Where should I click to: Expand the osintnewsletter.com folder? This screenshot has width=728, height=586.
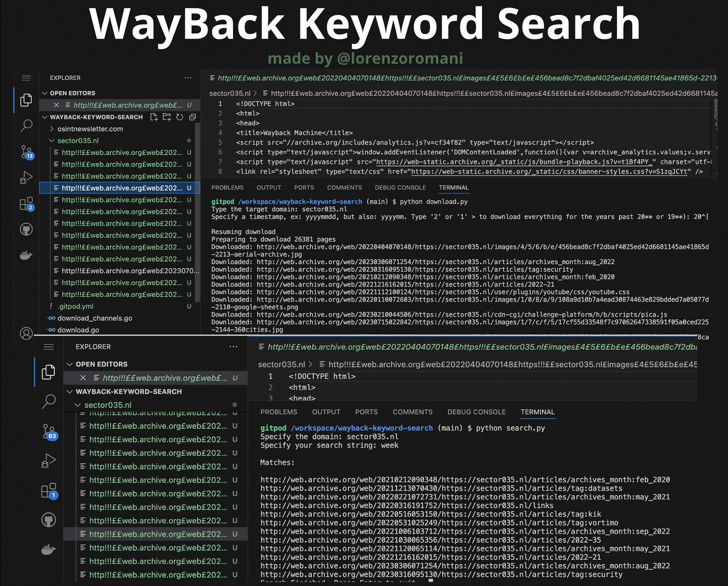[x=90, y=129]
